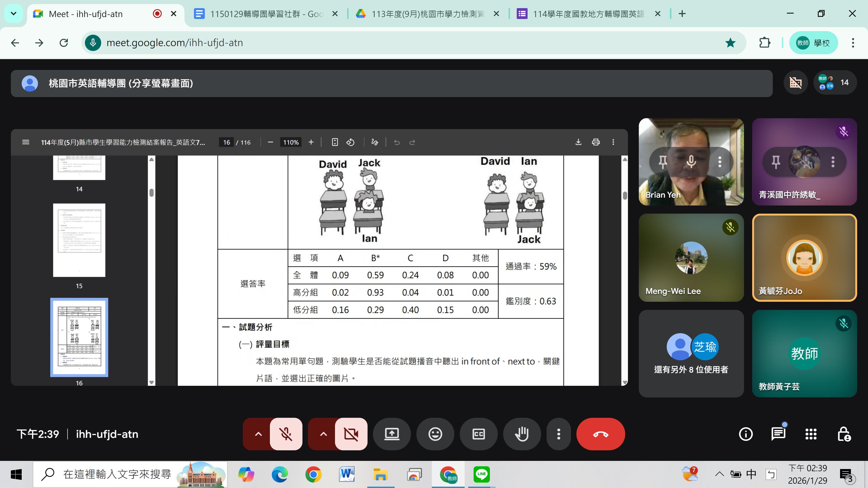
Task: Click the present screen (share) icon
Action: pyautogui.click(x=392, y=434)
